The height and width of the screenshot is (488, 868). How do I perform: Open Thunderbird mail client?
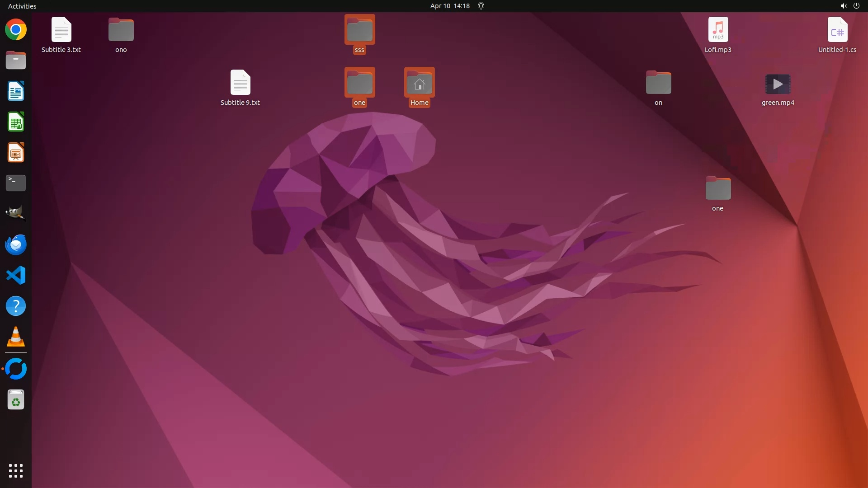point(16,244)
